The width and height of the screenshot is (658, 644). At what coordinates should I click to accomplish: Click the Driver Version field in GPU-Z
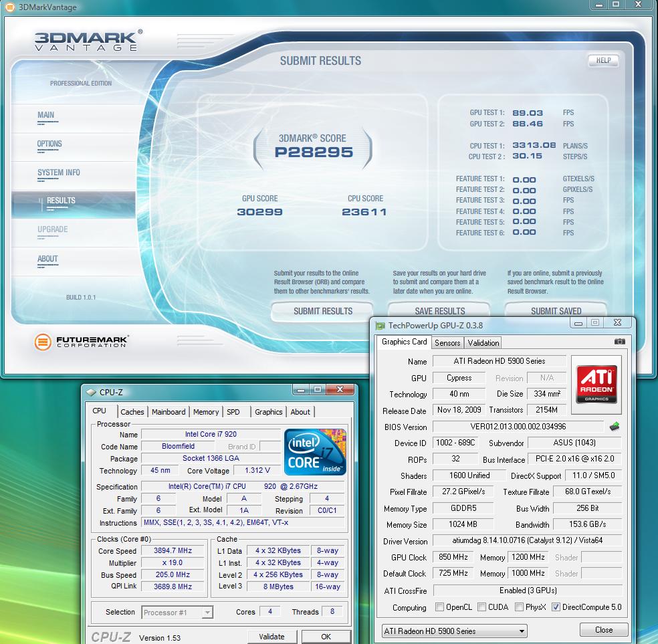coord(528,540)
